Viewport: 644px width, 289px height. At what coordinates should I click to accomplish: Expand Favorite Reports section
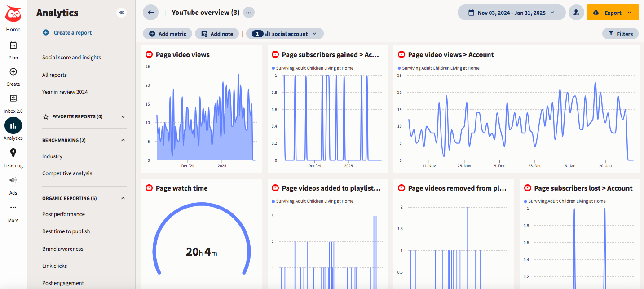tap(122, 116)
